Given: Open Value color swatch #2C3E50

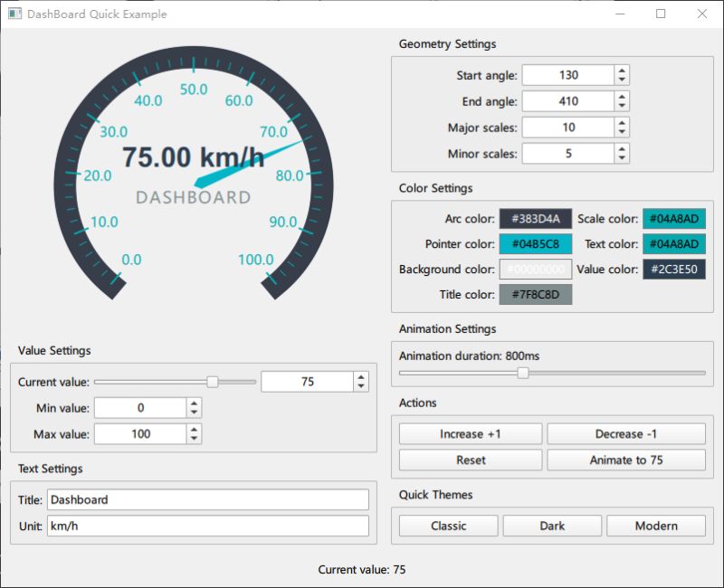Looking at the screenshot, I should coord(674,269).
